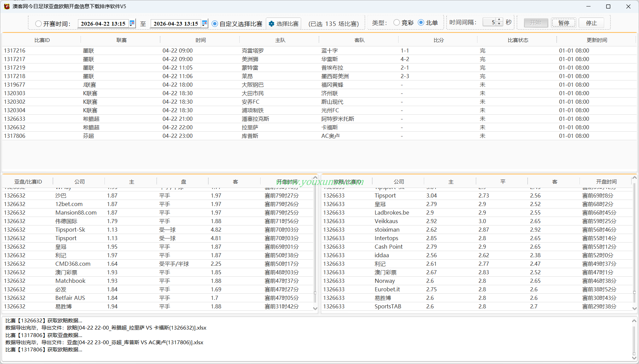The width and height of the screenshot is (639, 364).
Task: Sort matches by 客队 column header
Action: pos(359,40)
